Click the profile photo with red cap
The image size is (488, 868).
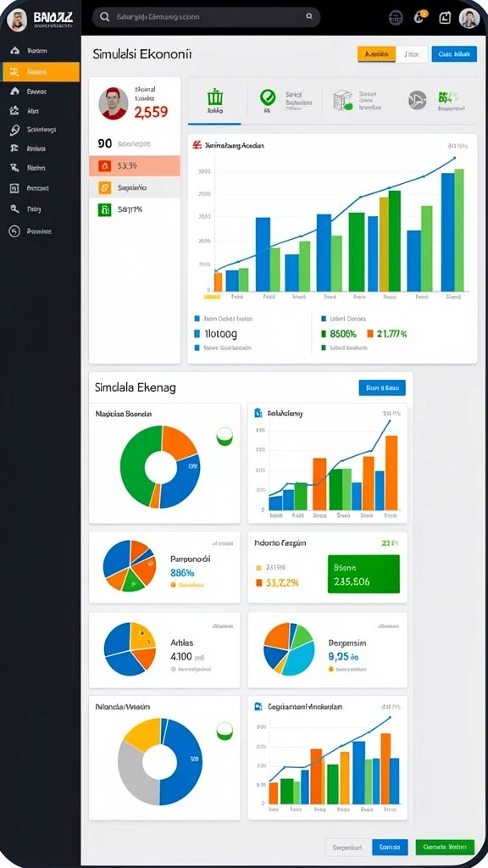click(114, 103)
